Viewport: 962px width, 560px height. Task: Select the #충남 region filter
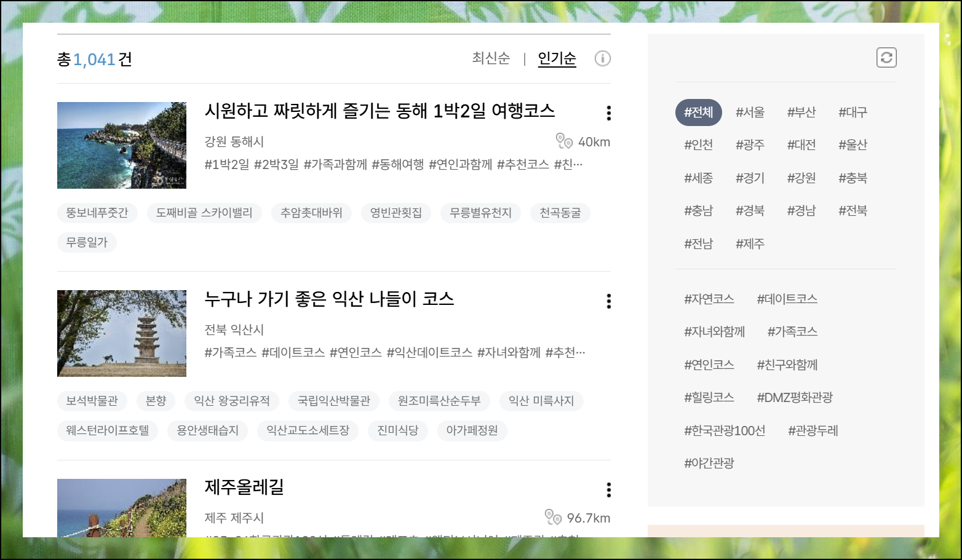[x=699, y=211]
